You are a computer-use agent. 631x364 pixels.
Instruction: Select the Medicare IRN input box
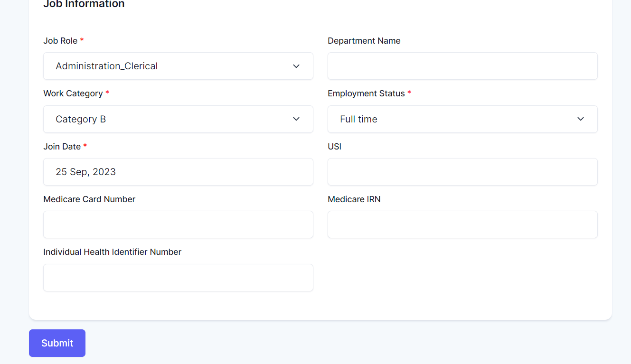pos(462,224)
